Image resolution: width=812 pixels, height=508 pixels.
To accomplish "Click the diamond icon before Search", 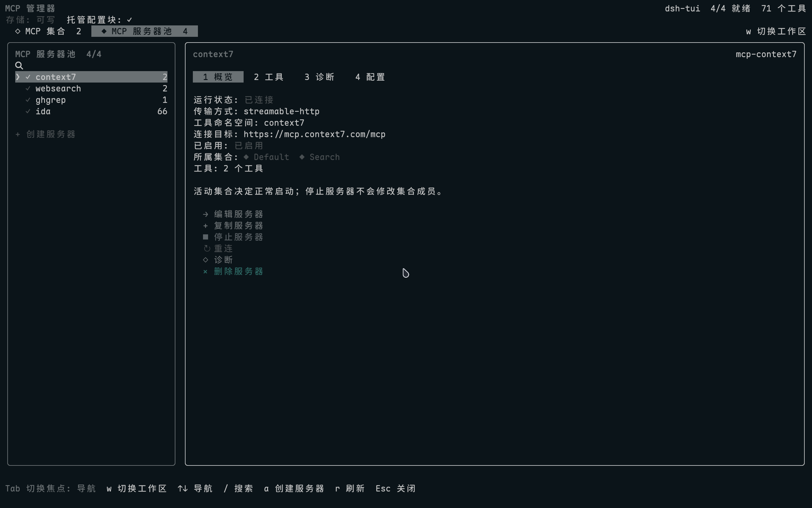I will tap(302, 157).
